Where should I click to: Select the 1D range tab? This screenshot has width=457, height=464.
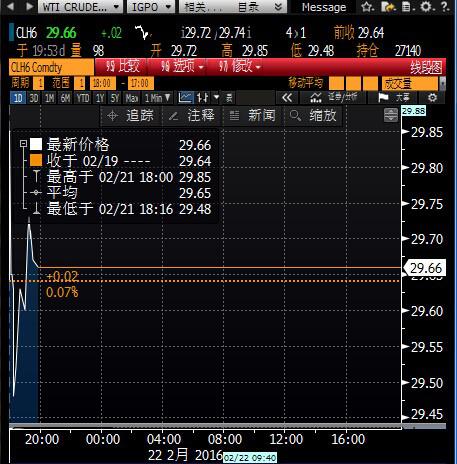(x=18, y=98)
